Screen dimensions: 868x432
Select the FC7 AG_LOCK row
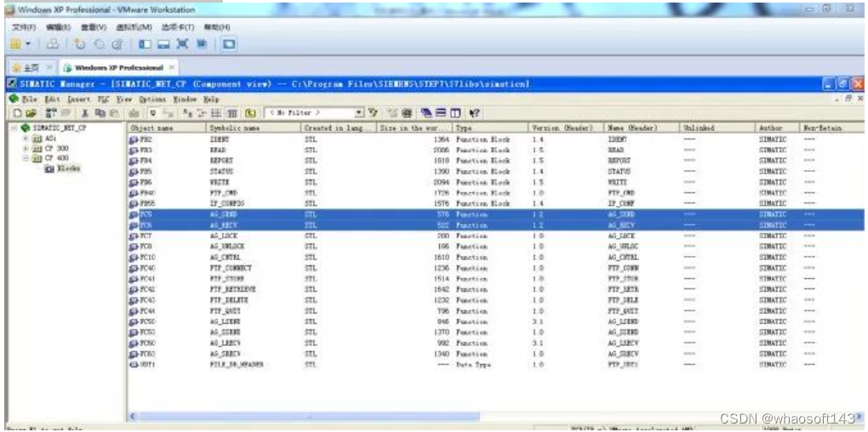tap(495, 236)
